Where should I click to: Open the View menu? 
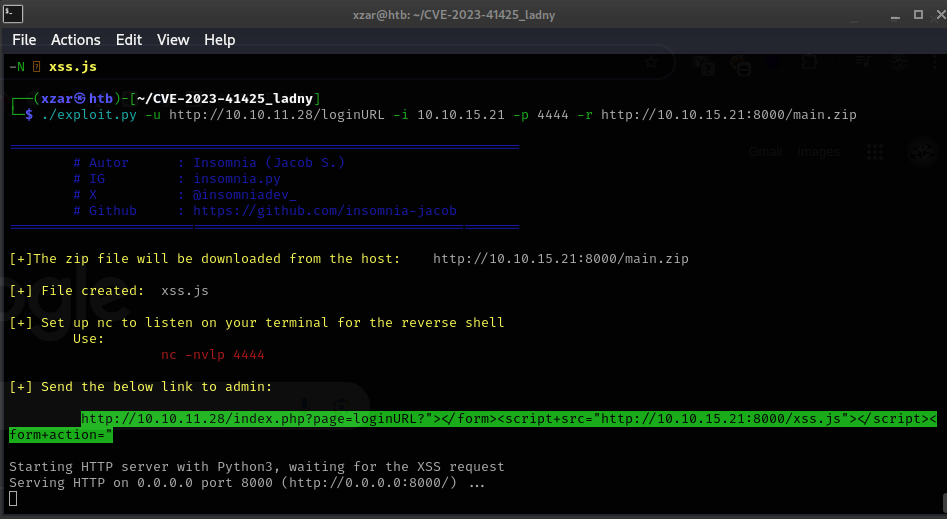tap(173, 40)
